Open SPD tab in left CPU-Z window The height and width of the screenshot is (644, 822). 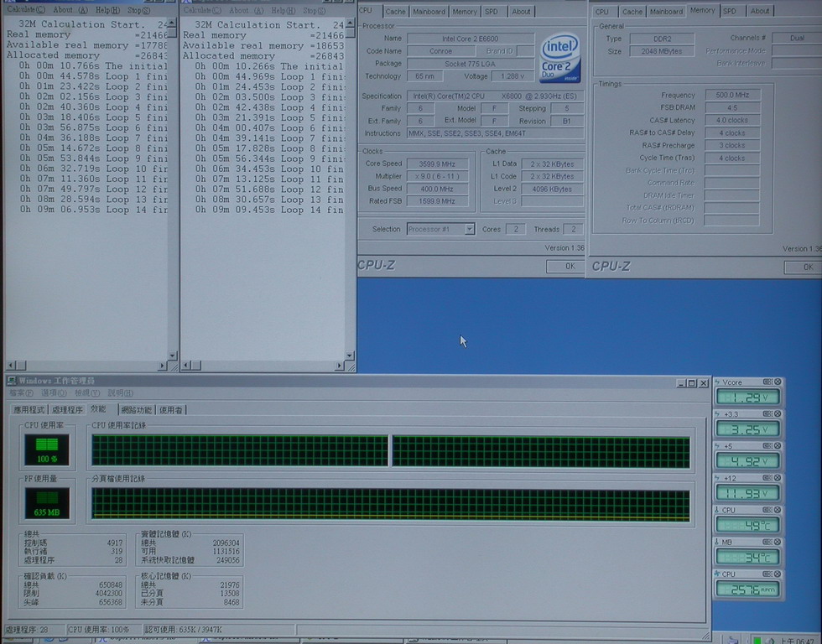click(x=492, y=12)
